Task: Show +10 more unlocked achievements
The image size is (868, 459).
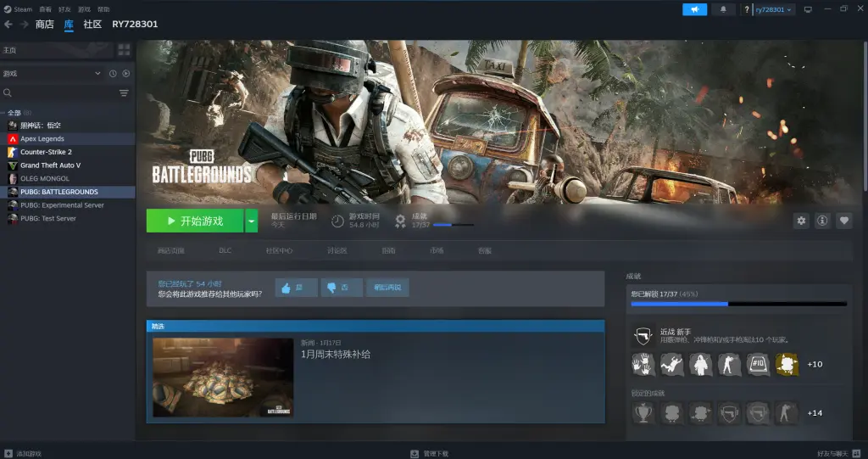Action: tap(815, 365)
